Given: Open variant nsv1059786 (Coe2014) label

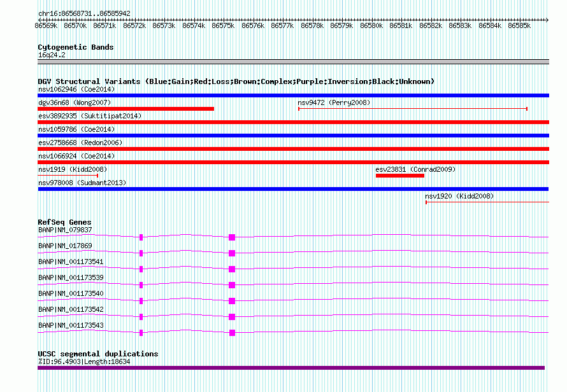Looking at the screenshot, I should point(76,129).
